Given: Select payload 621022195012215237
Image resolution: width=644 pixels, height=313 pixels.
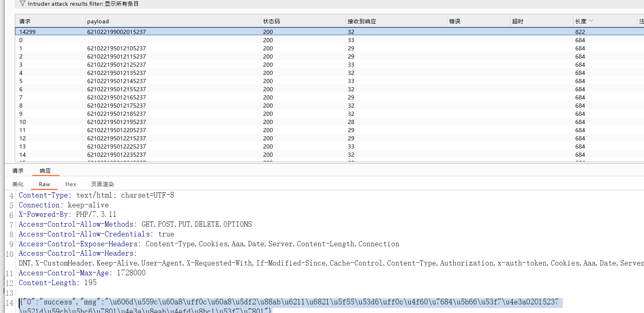Looking at the screenshot, I should pos(117,138).
